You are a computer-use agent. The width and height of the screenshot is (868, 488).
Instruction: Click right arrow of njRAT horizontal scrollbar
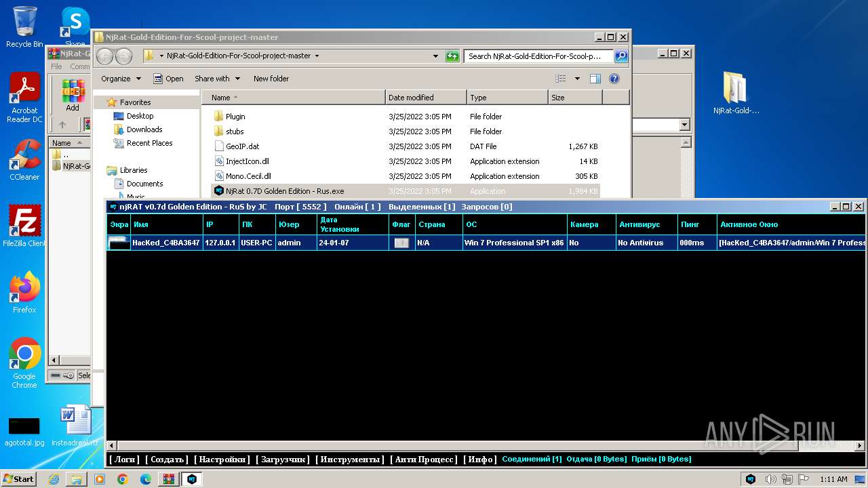click(860, 446)
